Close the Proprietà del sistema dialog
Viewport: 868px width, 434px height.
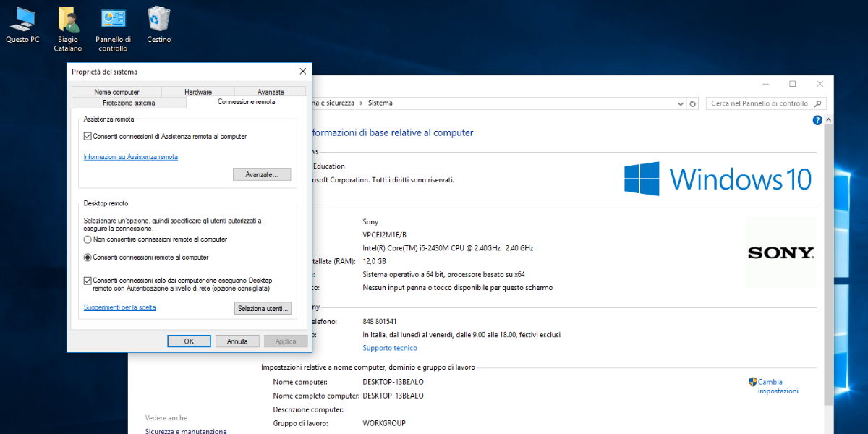(302, 71)
